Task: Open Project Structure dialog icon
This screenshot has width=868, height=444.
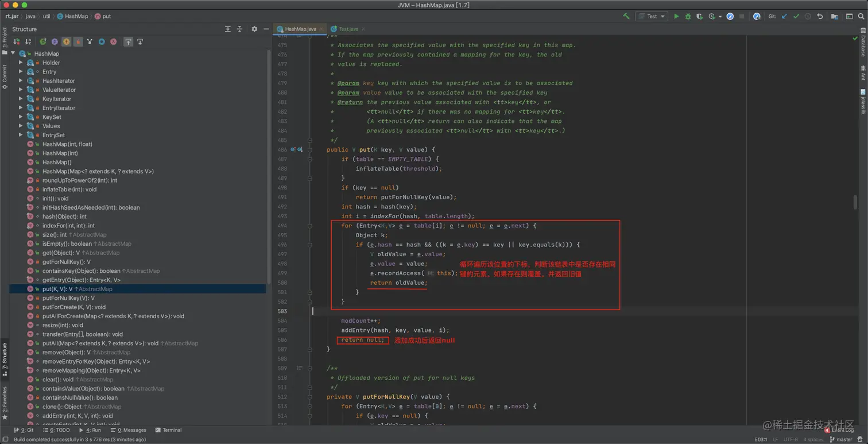Action: (835, 17)
